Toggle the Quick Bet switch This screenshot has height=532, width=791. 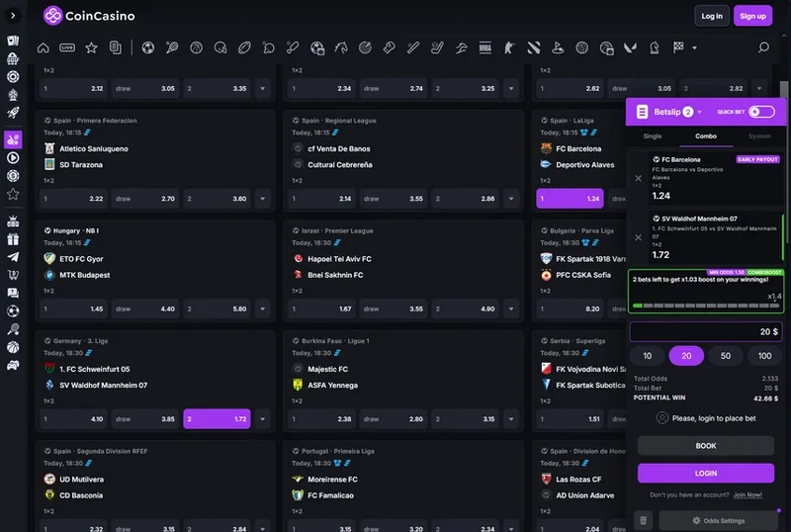tap(761, 112)
